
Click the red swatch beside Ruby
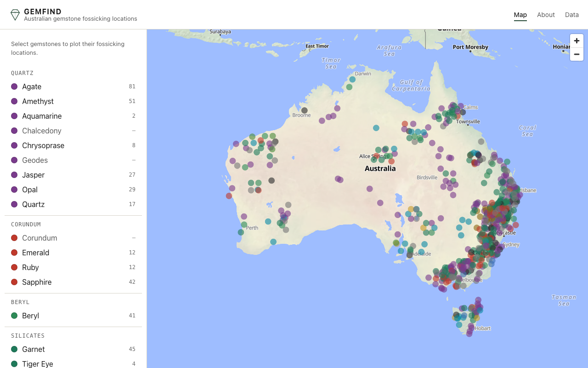(x=14, y=267)
